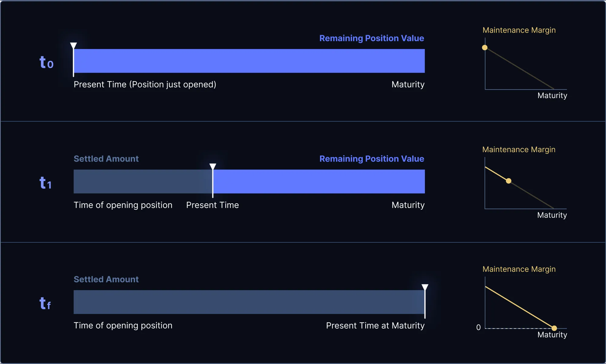Click the "Time of opening position" label in the t1 row

click(x=123, y=205)
